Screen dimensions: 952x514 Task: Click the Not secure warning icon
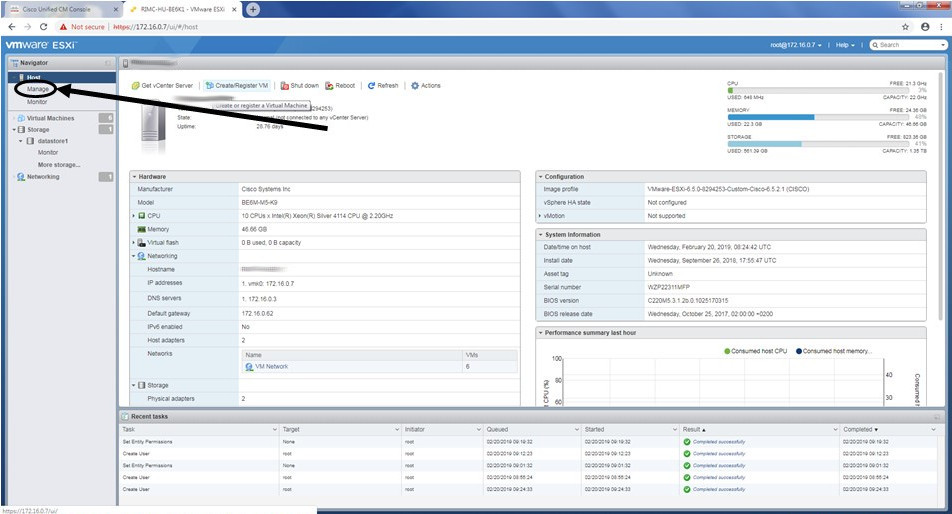point(63,27)
